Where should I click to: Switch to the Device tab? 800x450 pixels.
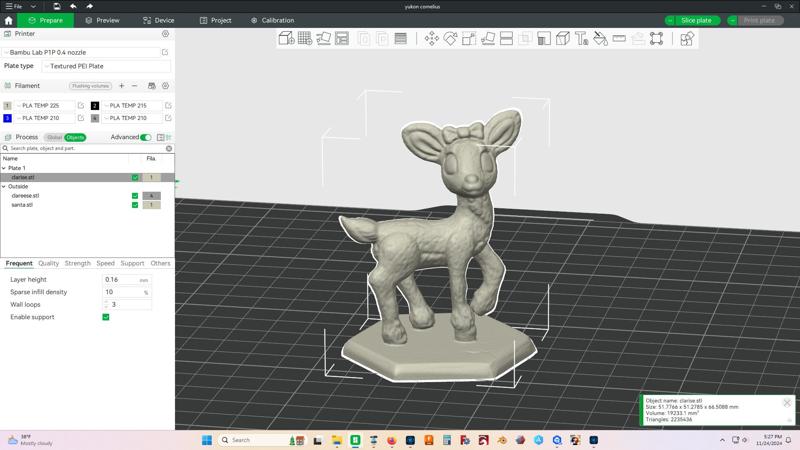pyautogui.click(x=159, y=20)
